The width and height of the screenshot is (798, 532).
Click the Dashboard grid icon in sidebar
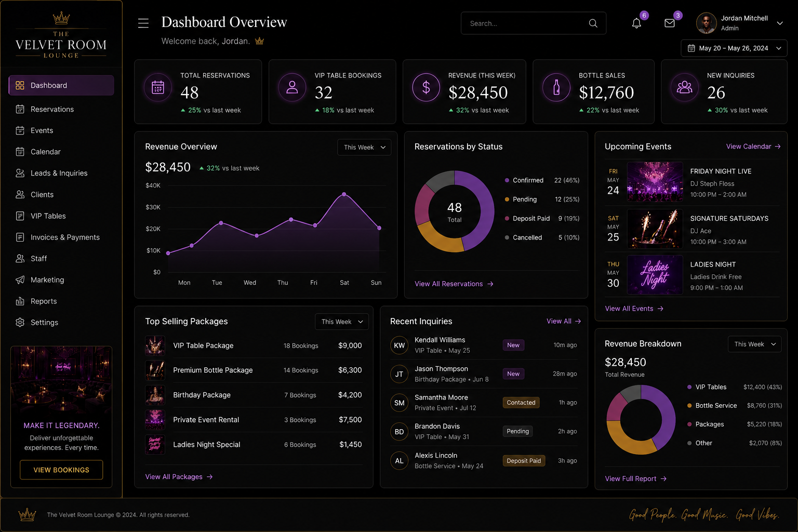(x=20, y=85)
